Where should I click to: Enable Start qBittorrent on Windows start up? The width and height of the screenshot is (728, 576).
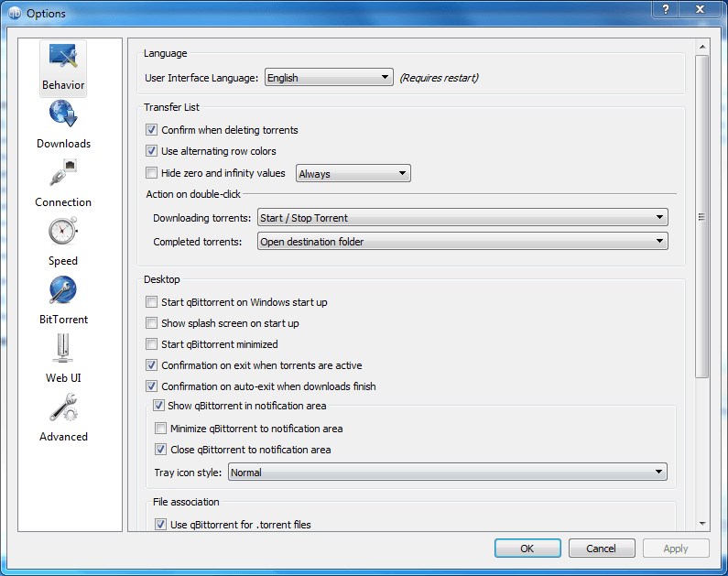point(151,301)
